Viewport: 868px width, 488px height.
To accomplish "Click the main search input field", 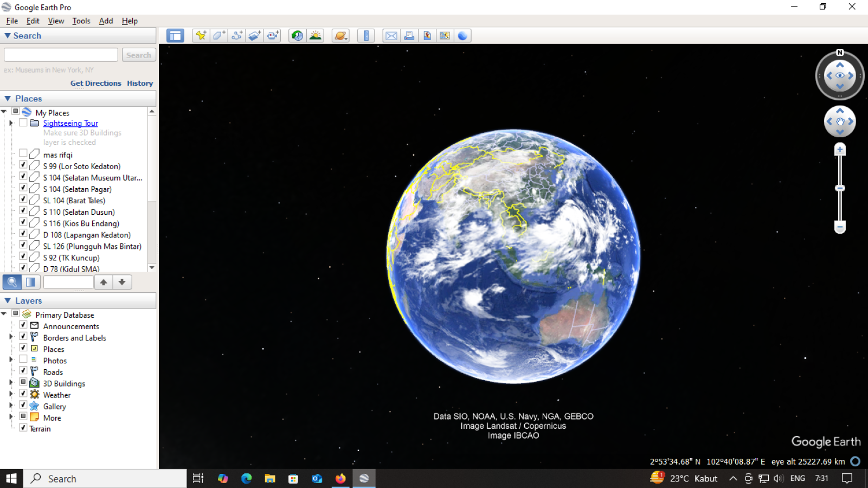I will [x=61, y=55].
